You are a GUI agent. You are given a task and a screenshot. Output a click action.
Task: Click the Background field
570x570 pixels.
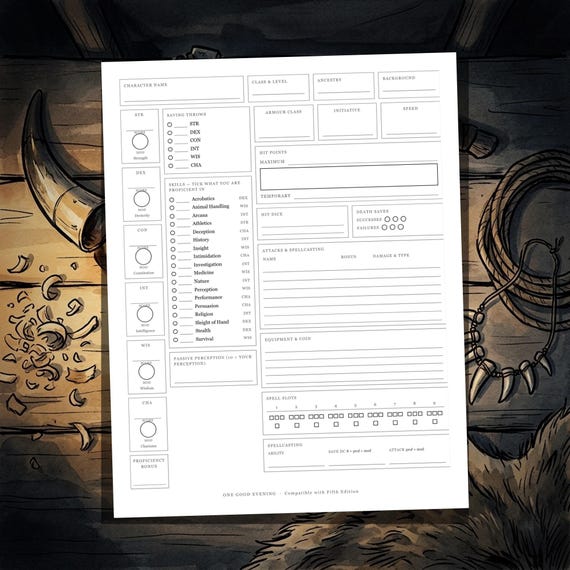click(409, 84)
